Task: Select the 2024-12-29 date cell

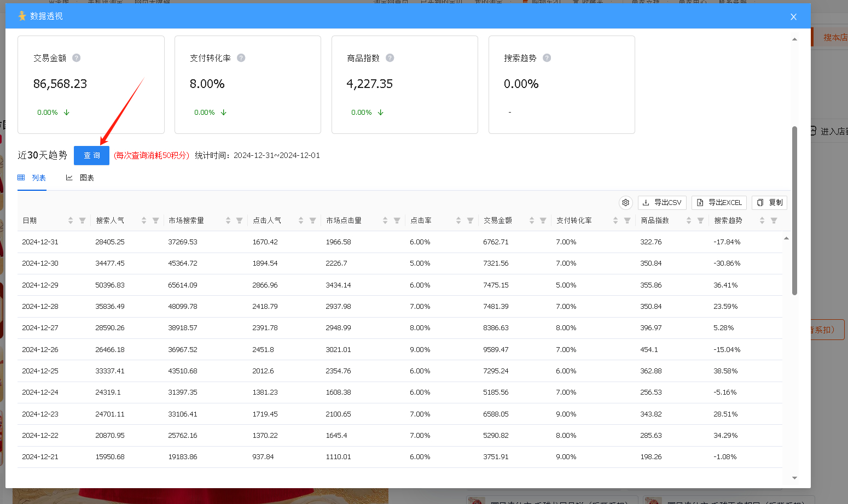Action: click(40, 285)
